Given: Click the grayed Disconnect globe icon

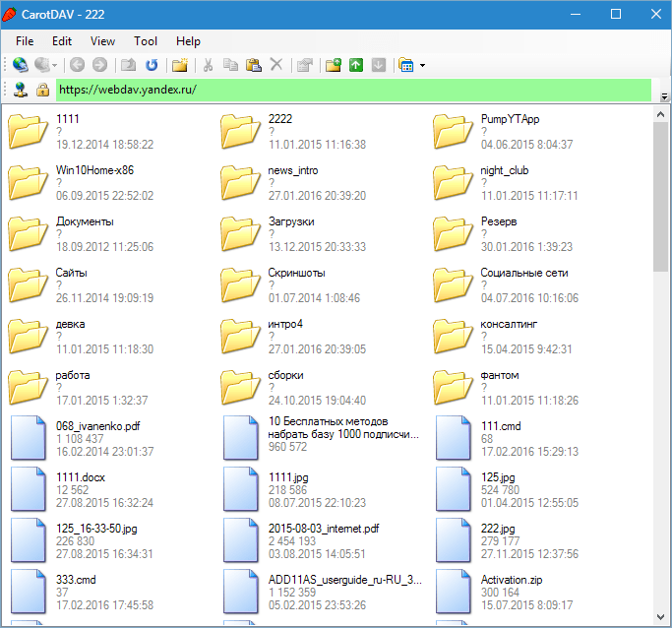Looking at the screenshot, I should click(42, 65).
